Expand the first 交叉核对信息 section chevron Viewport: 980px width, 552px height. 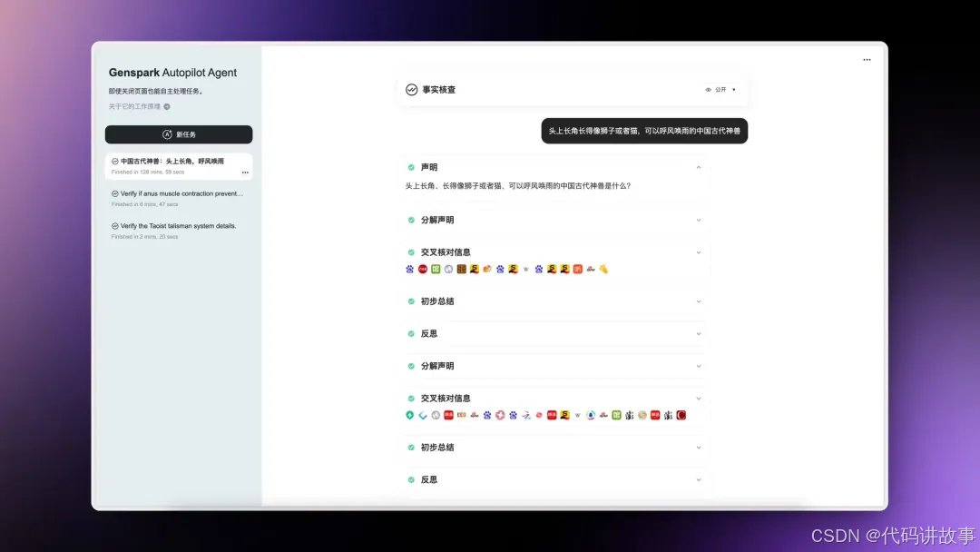[x=699, y=252]
